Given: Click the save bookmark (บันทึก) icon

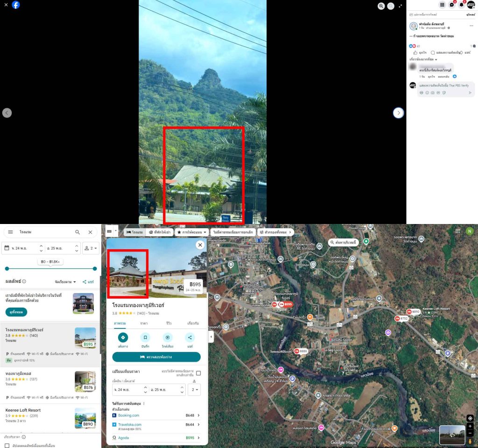Looking at the screenshot, I should click(x=145, y=337).
